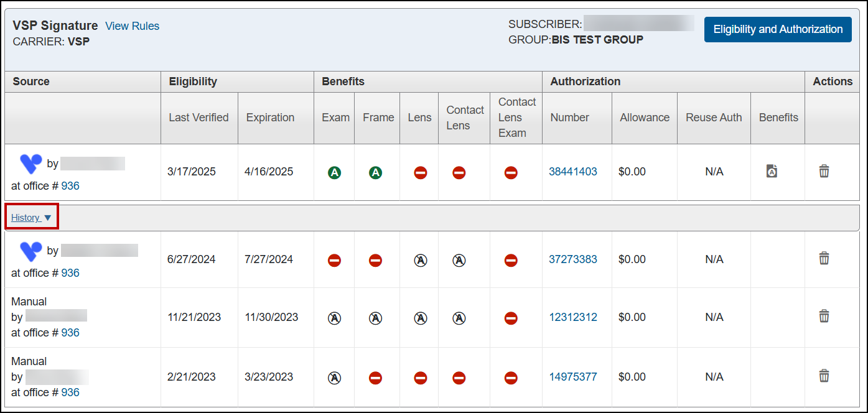Open the Benefits document icon for authorization 38441403
This screenshot has width=868, height=413.
click(x=772, y=171)
